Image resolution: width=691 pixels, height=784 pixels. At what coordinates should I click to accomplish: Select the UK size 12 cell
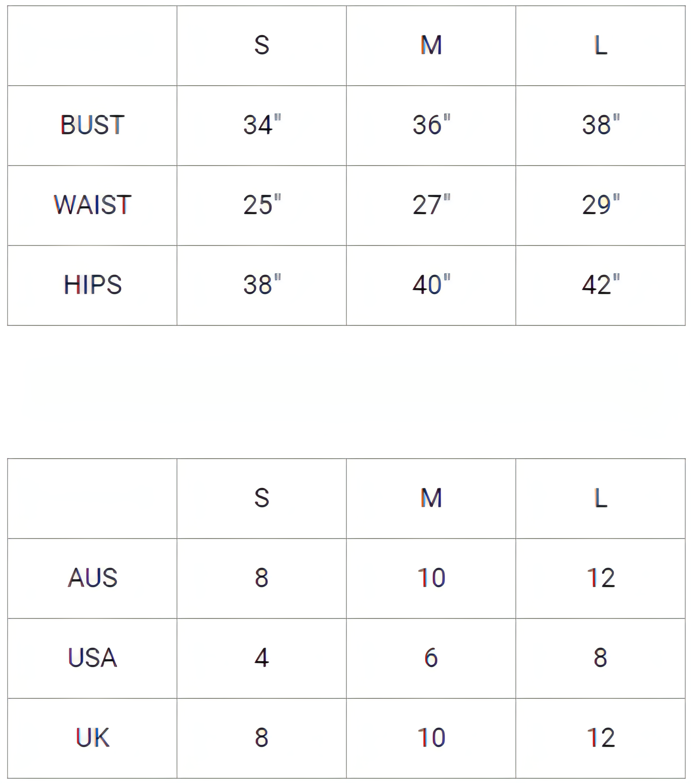[x=600, y=738]
